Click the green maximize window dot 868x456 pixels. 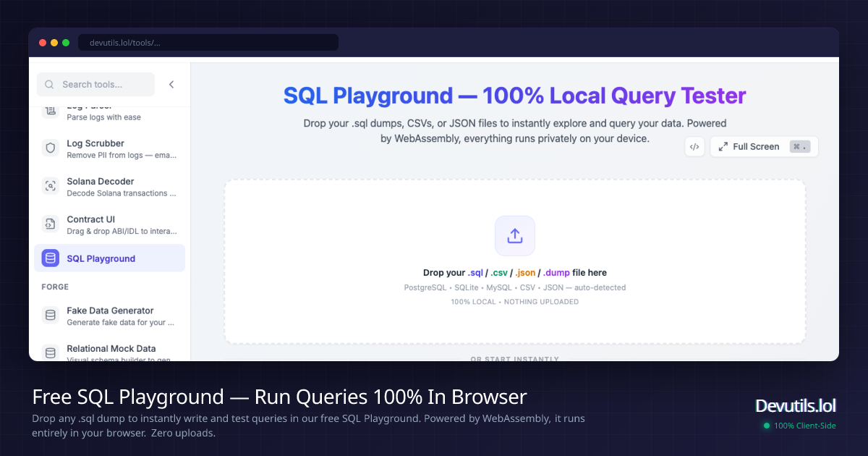pyautogui.click(x=66, y=43)
